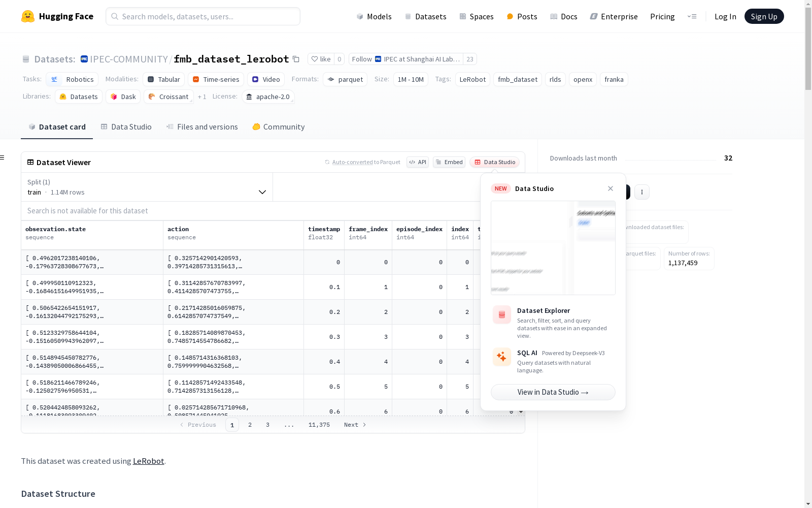Click the Log In link
The height and width of the screenshot is (508, 812).
point(725,16)
